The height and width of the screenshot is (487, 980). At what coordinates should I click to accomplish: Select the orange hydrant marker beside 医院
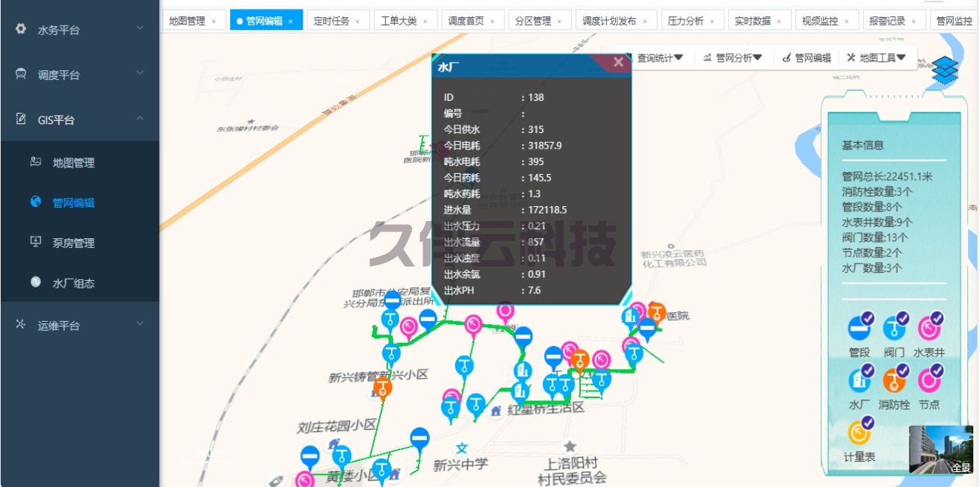656,313
